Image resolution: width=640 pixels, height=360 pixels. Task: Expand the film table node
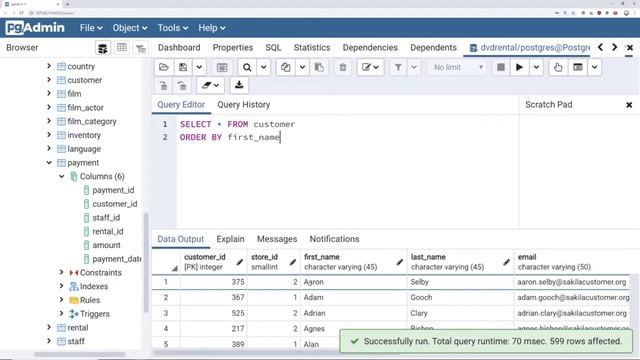pos(49,93)
